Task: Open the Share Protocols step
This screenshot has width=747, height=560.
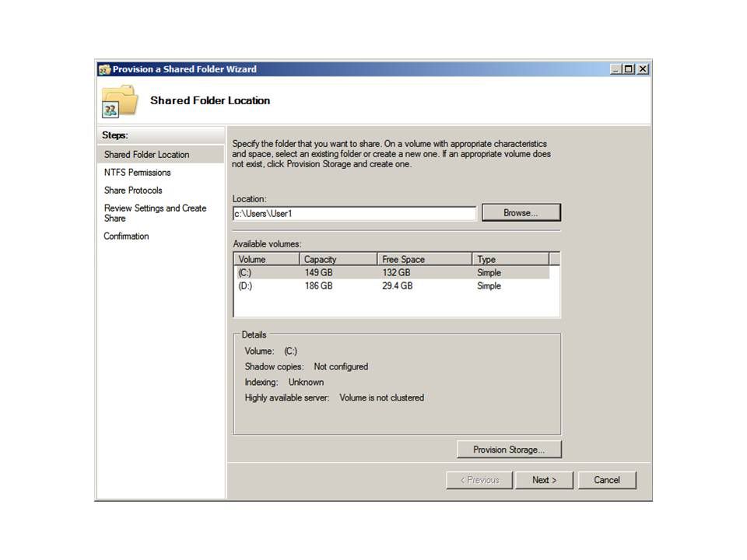Action: tap(133, 191)
